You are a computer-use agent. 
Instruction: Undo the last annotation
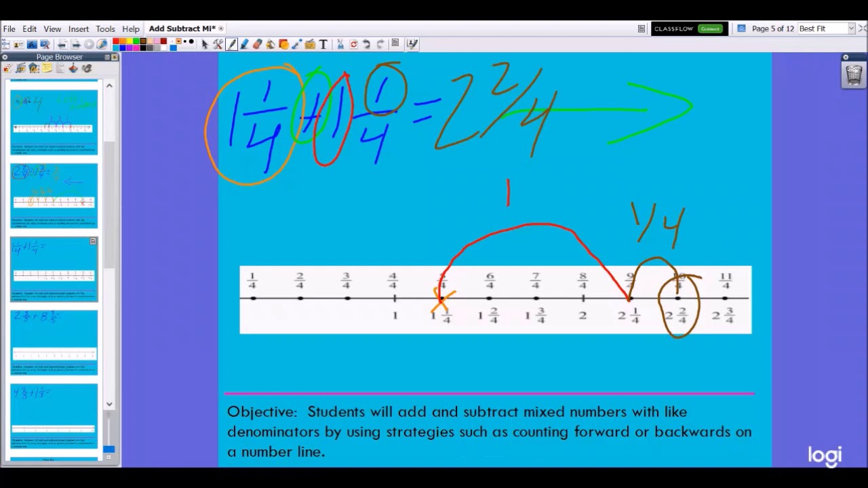tap(366, 44)
